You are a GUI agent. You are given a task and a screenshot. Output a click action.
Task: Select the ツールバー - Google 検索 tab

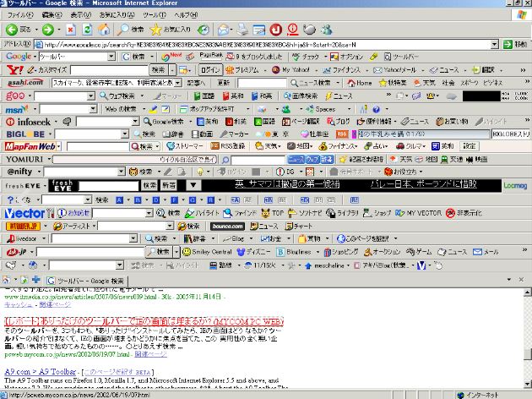(86, 281)
